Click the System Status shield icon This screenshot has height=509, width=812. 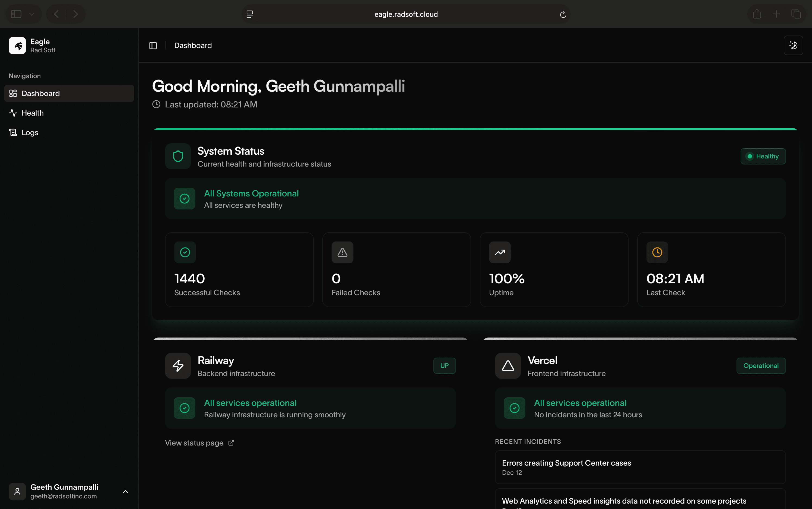click(178, 156)
